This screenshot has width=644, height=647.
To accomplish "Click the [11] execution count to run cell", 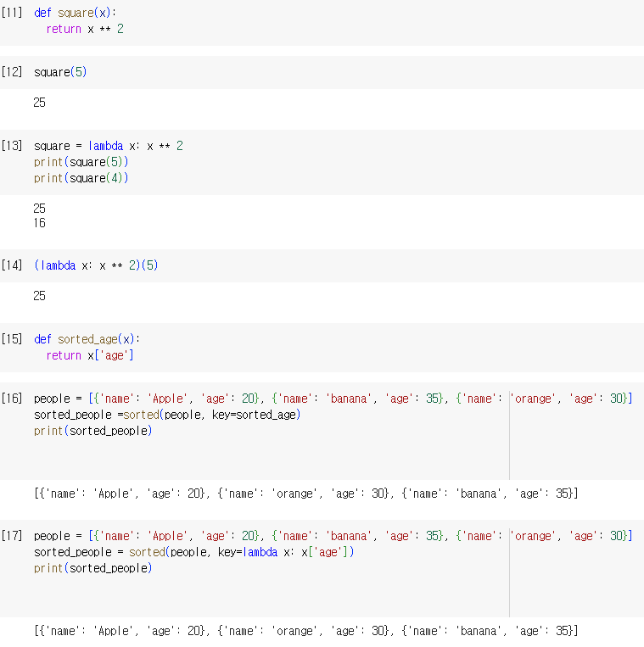I will [x=12, y=13].
